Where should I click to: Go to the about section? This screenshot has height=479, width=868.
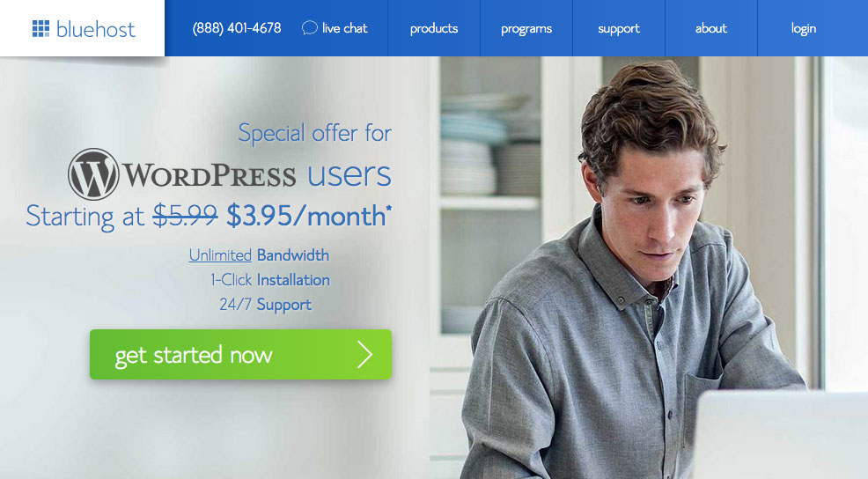pyautogui.click(x=711, y=28)
